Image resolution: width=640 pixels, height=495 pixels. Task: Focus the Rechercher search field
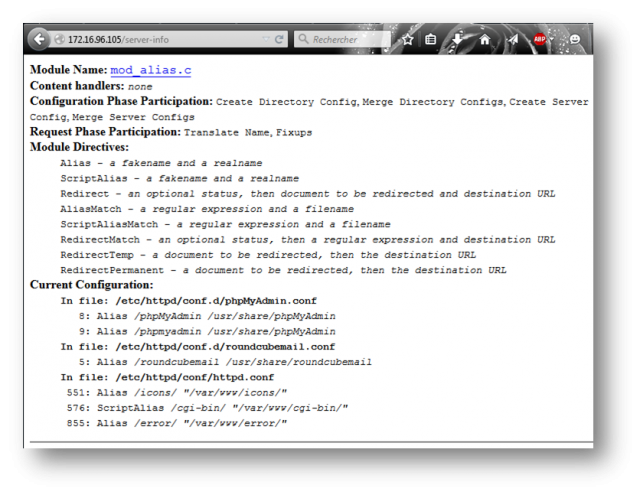(x=342, y=39)
